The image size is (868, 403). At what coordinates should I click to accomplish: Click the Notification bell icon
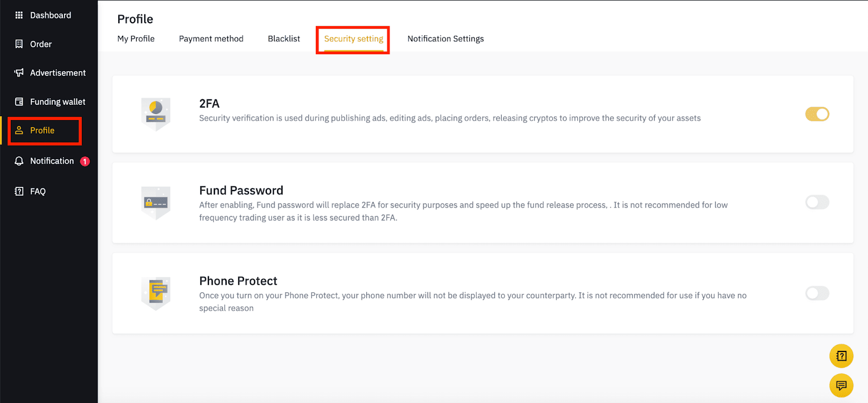point(19,161)
